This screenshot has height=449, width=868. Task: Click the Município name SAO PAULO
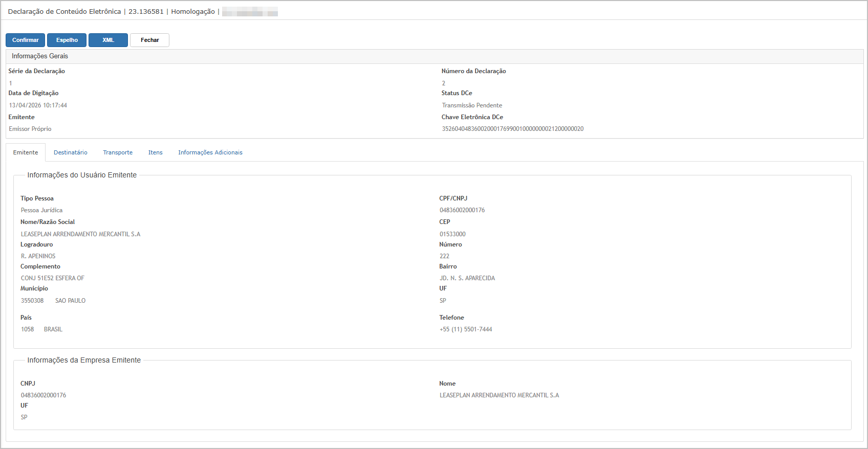pos(71,301)
